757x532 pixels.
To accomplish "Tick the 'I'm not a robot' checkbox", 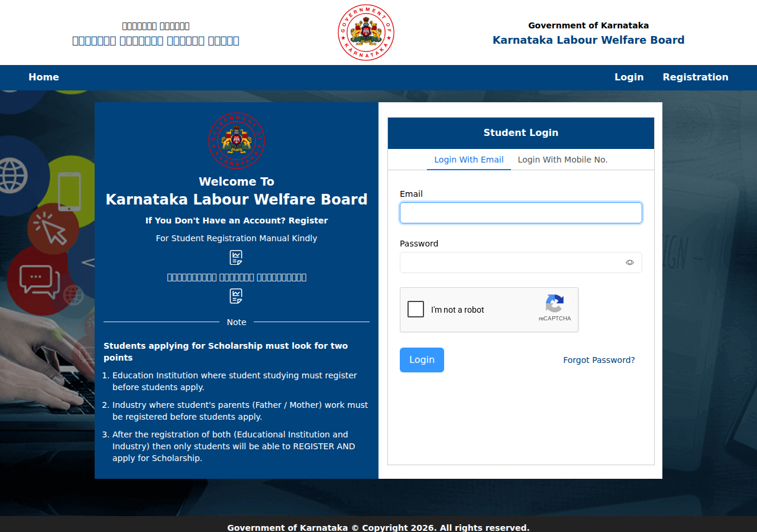I will point(416,309).
